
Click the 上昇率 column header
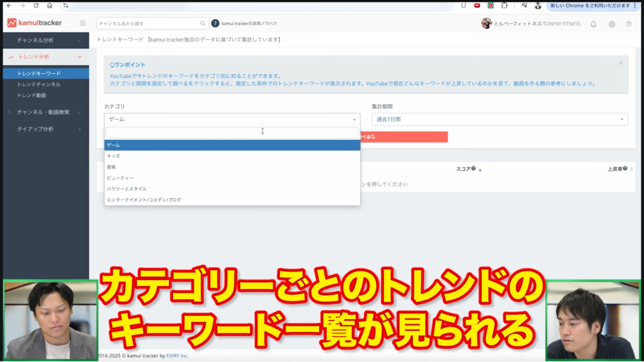(x=615, y=169)
